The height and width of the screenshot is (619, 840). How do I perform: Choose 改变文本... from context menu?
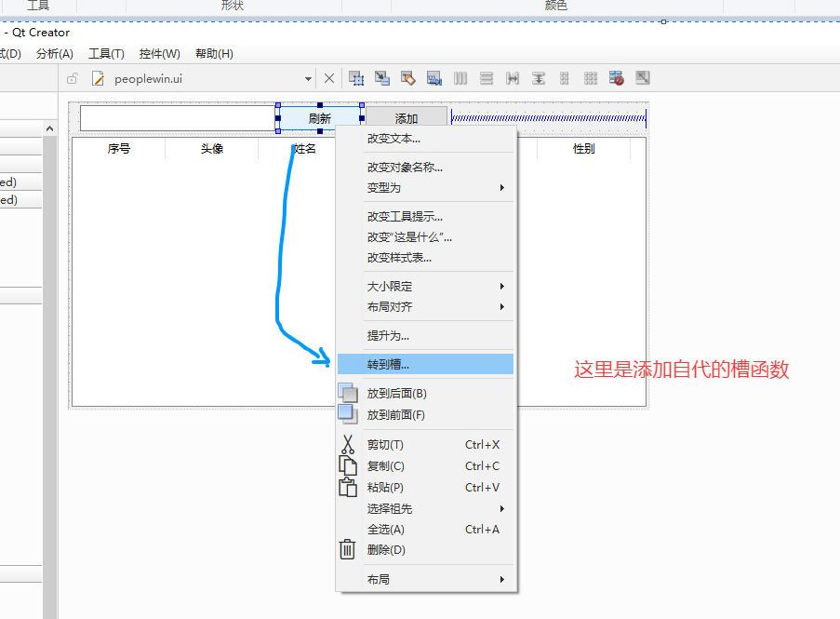click(425, 139)
